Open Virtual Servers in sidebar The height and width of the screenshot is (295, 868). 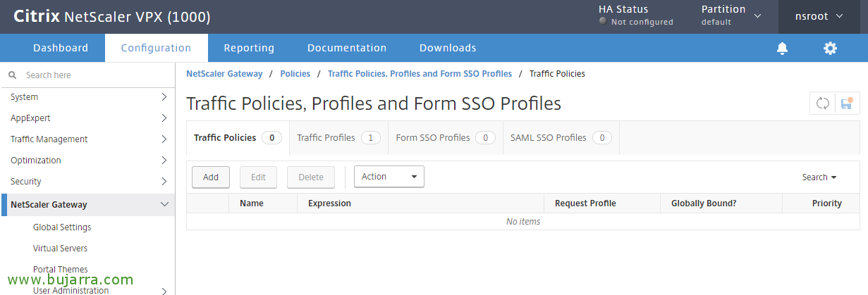[60, 249]
